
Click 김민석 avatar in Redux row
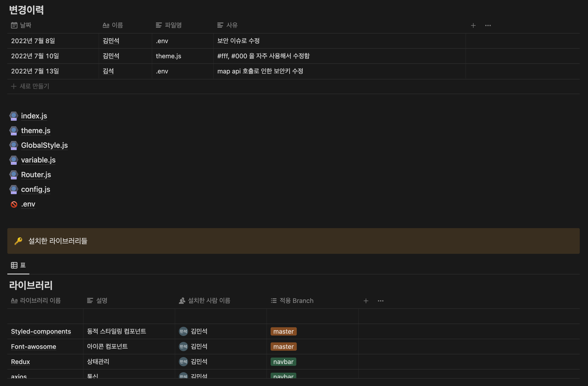(x=183, y=362)
